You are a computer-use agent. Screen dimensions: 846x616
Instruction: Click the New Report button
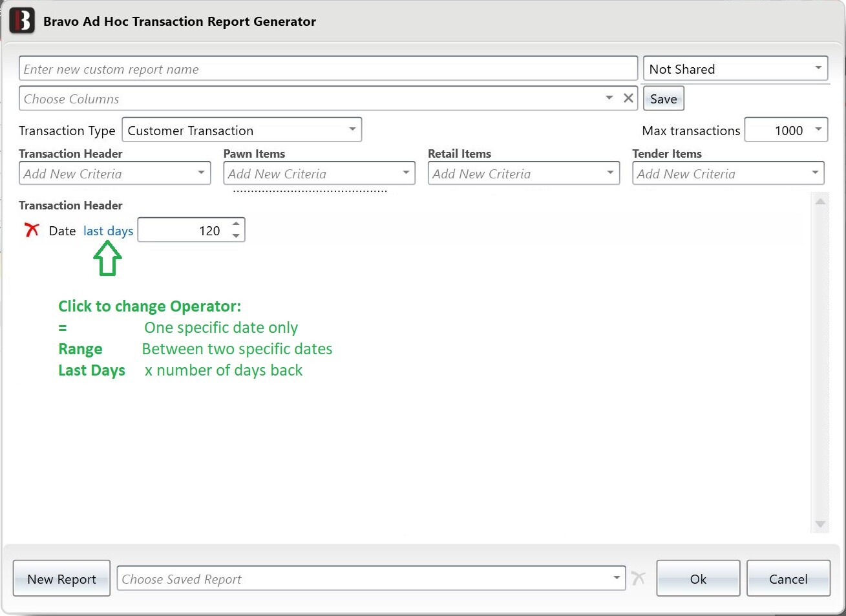point(61,579)
